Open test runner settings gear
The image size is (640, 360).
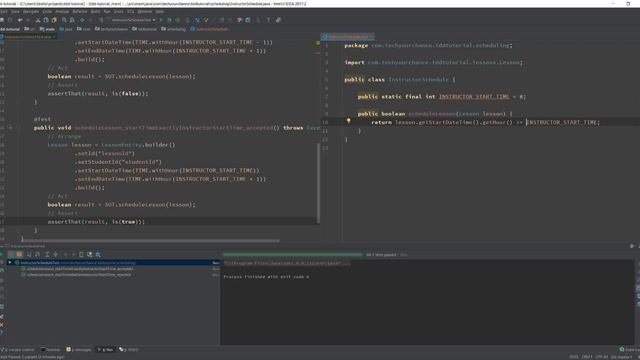[x=98, y=254]
